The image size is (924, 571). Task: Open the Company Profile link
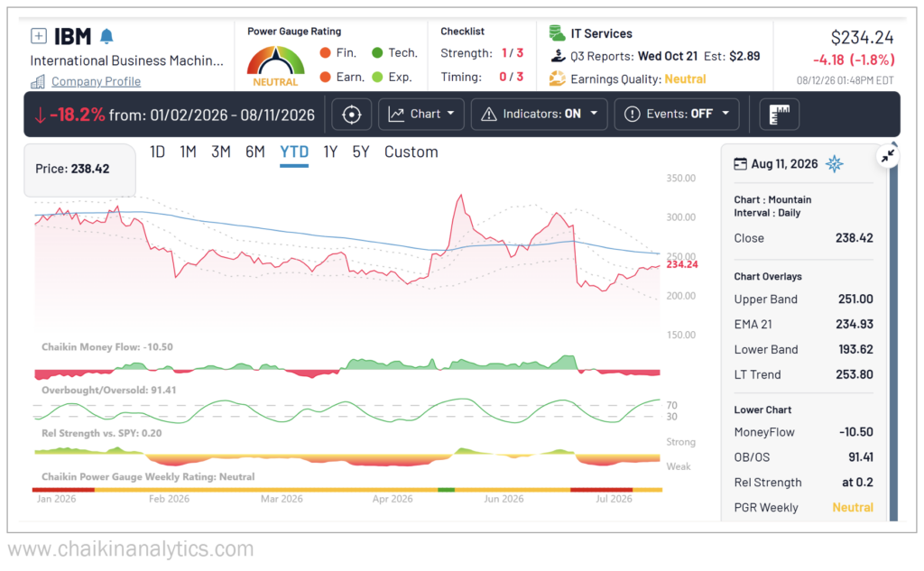[96, 81]
